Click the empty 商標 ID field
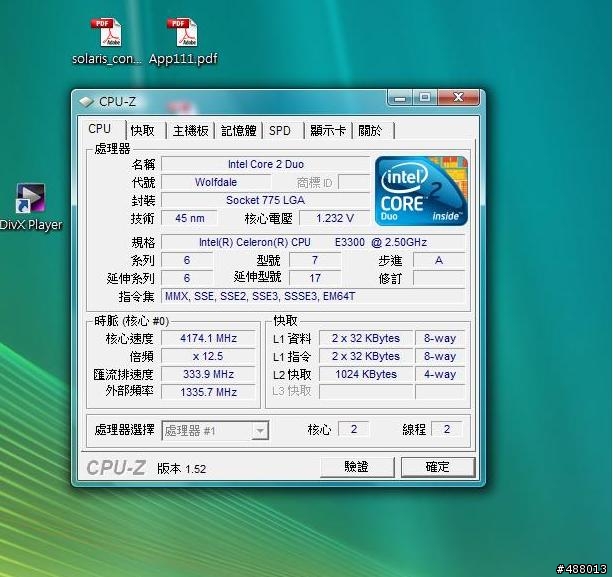Image resolution: width=613 pixels, height=577 pixels. (354, 182)
